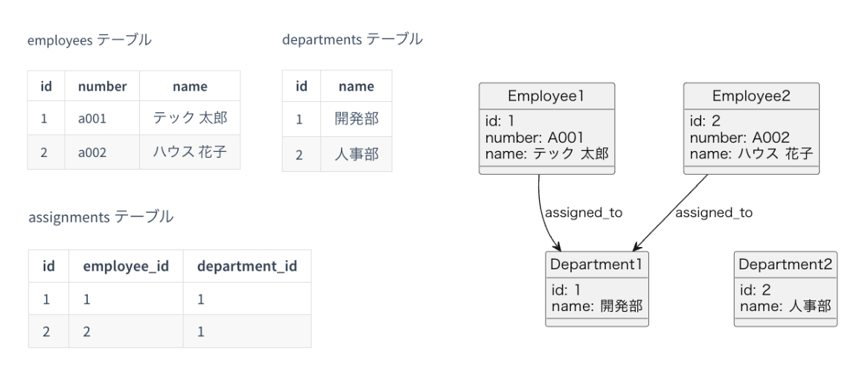Screen dimensions: 868x372
Task: Click the 'number' column header in employees table
Action: (x=103, y=86)
